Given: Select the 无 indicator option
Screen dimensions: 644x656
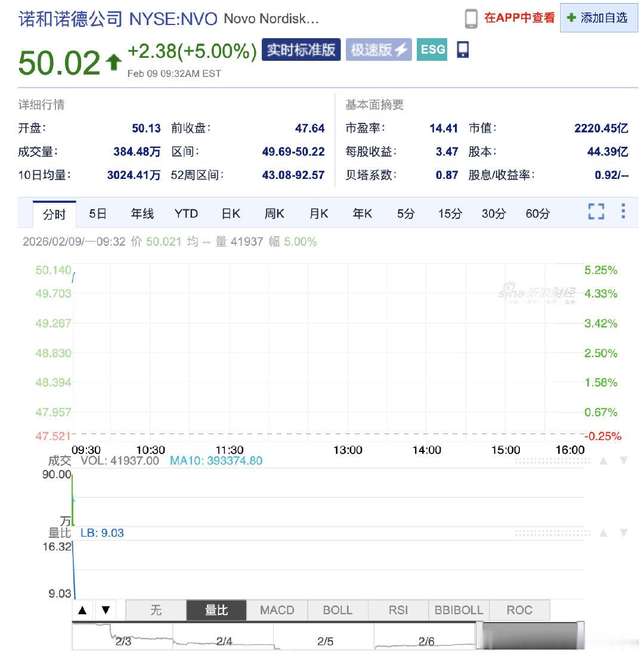Looking at the screenshot, I should 156,610.
